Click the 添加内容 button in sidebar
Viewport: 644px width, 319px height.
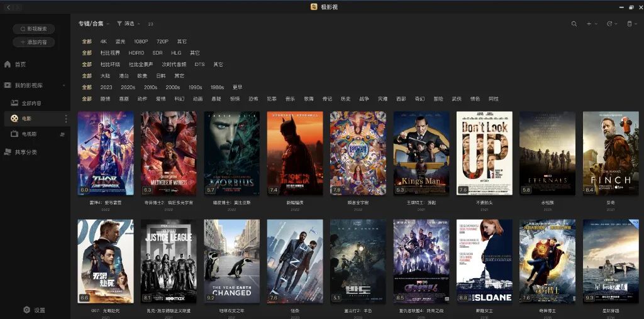click(34, 42)
